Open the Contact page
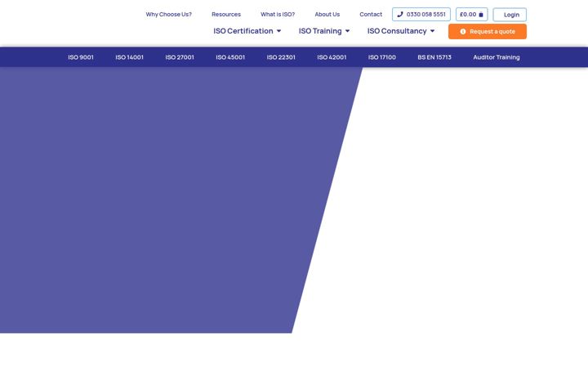The image size is (588, 368). point(371,14)
